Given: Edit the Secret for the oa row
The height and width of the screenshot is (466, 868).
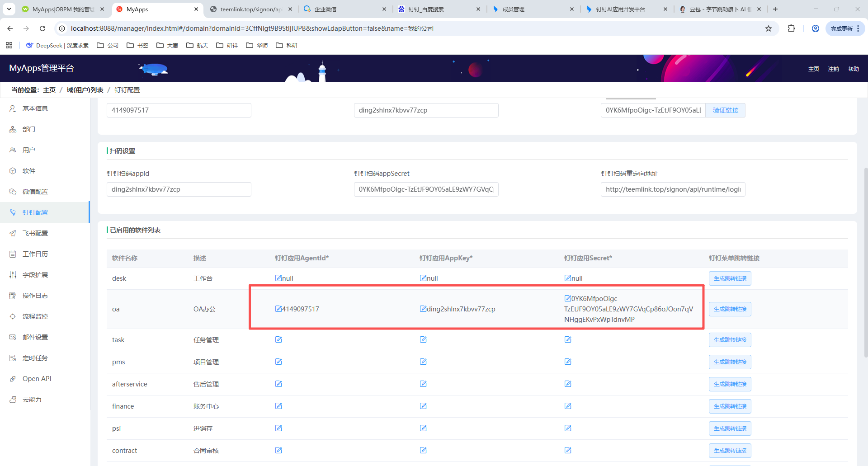Looking at the screenshot, I should pos(568,298).
